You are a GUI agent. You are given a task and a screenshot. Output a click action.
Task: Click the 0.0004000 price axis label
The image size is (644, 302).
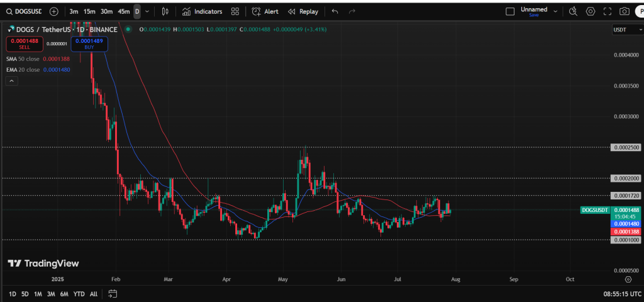pyautogui.click(x=626, y=55)
